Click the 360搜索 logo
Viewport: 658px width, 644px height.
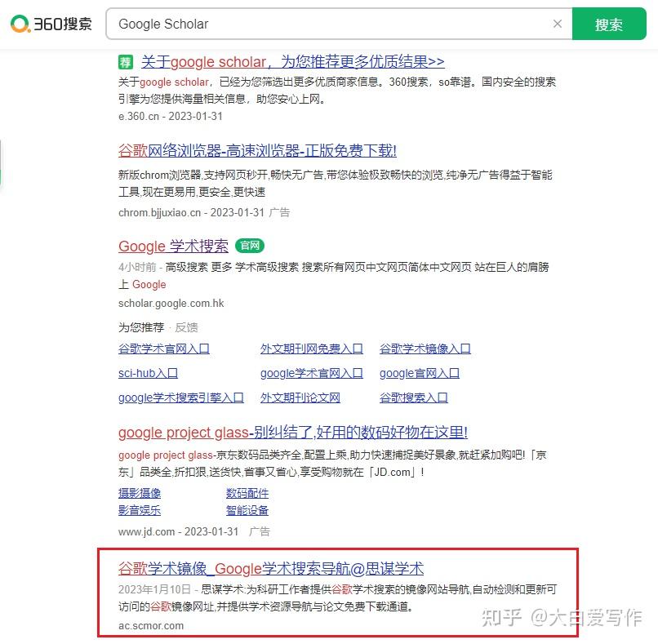(x=51, y=24)
